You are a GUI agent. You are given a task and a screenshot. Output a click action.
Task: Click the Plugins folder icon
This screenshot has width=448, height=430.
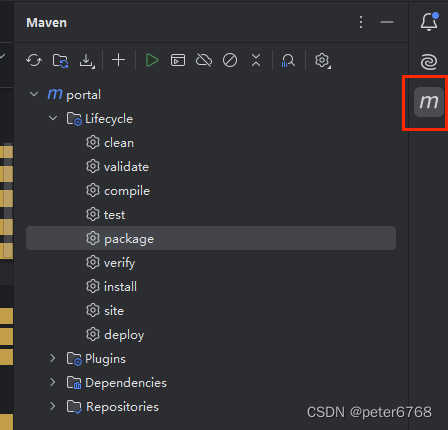click(74, 359)
